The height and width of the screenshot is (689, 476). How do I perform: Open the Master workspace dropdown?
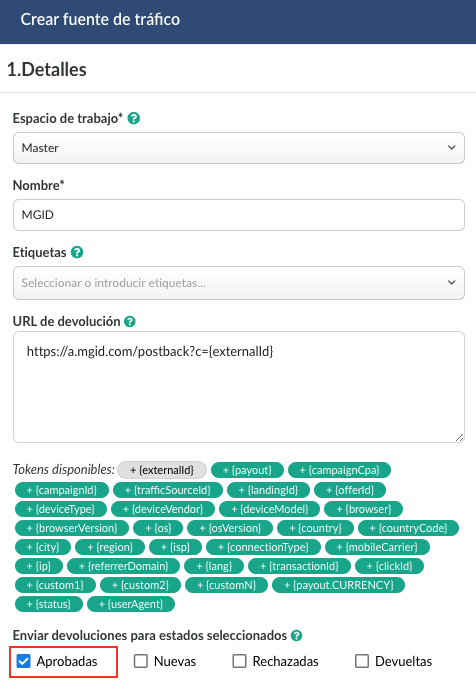(239, 148)
